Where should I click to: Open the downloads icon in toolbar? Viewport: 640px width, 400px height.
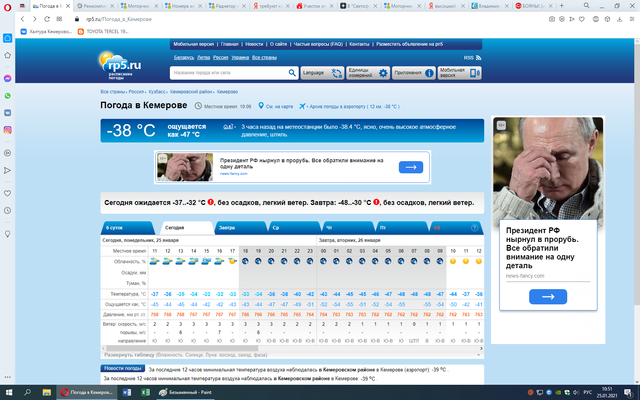pos(619,19)
